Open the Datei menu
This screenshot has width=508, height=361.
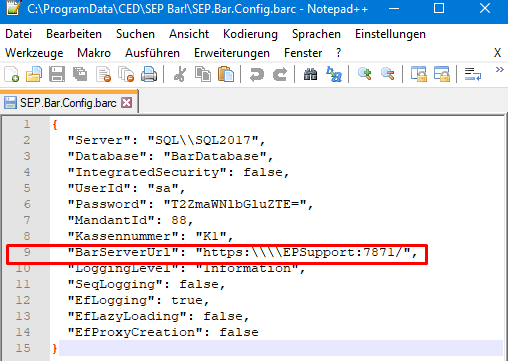pyautogui.click(x=19, y=34)
